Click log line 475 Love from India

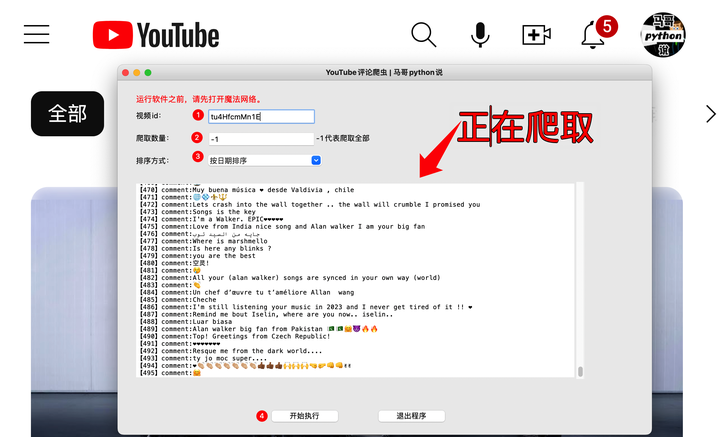[282, 226]
